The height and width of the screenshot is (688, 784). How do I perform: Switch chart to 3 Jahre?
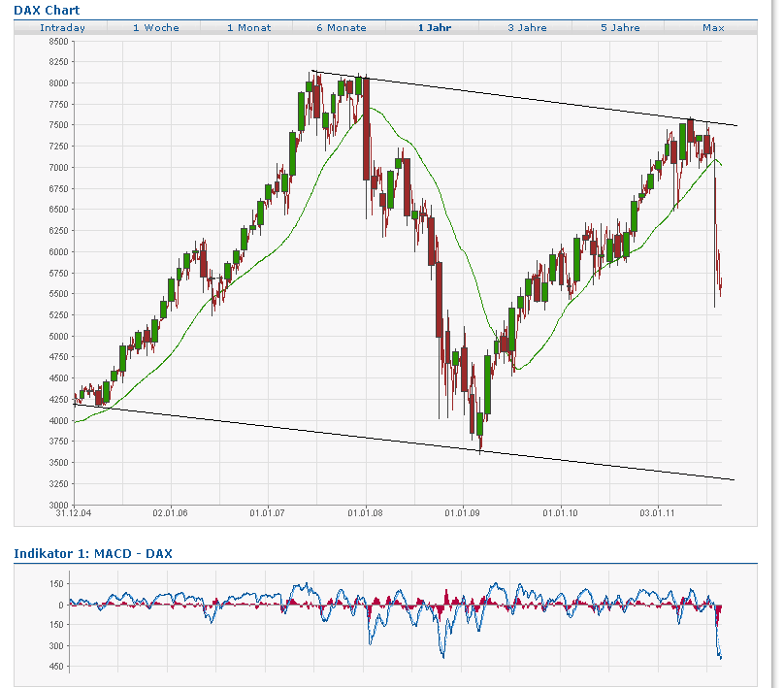tap(528, 28)
